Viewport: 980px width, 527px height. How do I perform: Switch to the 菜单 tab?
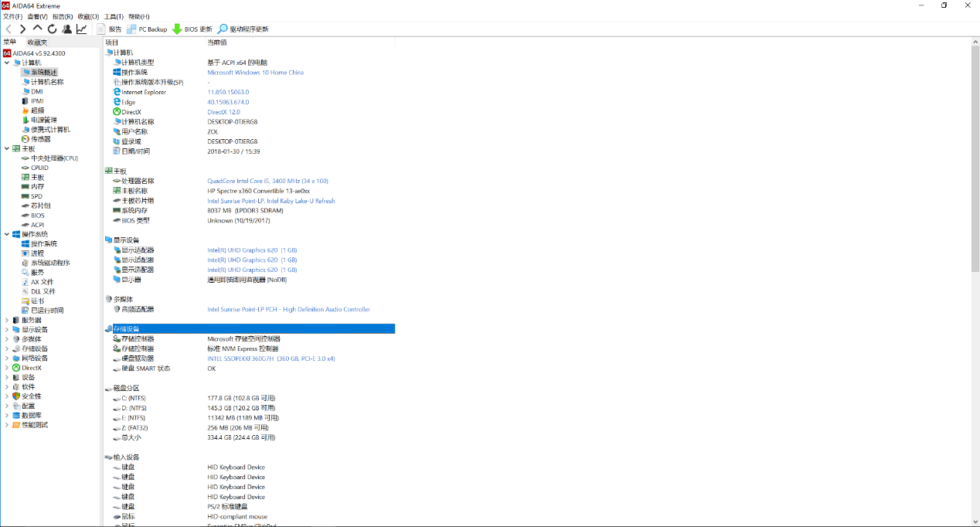(x=10, y=42)
